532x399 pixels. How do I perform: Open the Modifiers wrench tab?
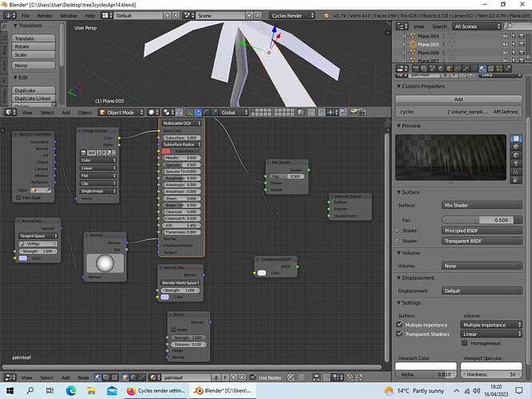pyautogui.click(x=466, y=69)
